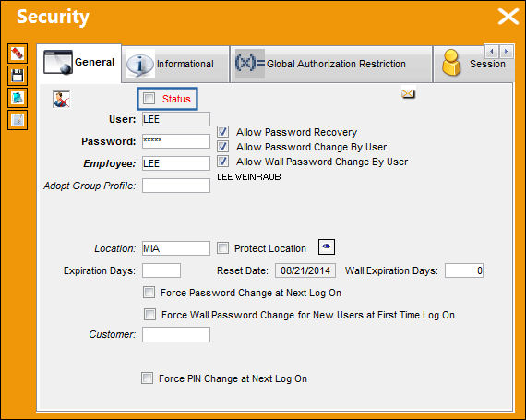Click the third left sidebar icon
The height and width of the screenshot is (420, 526).
[18, 98]
